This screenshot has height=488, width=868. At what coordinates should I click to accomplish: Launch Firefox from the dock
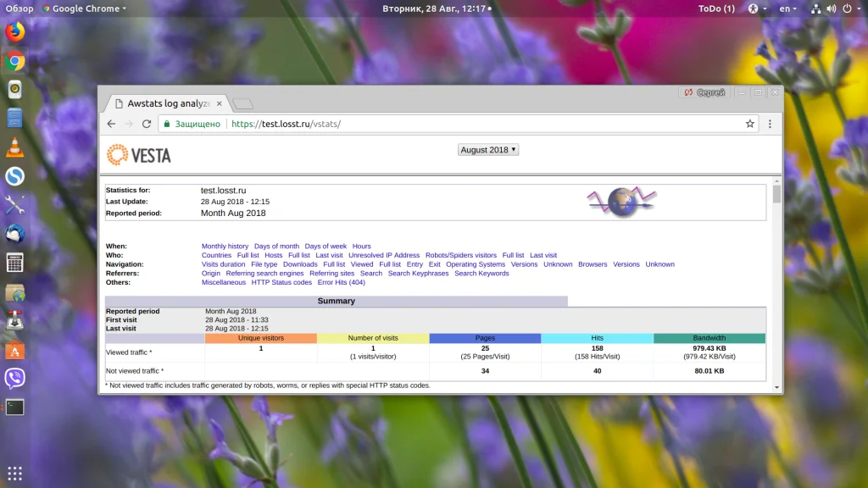point(14,32)
